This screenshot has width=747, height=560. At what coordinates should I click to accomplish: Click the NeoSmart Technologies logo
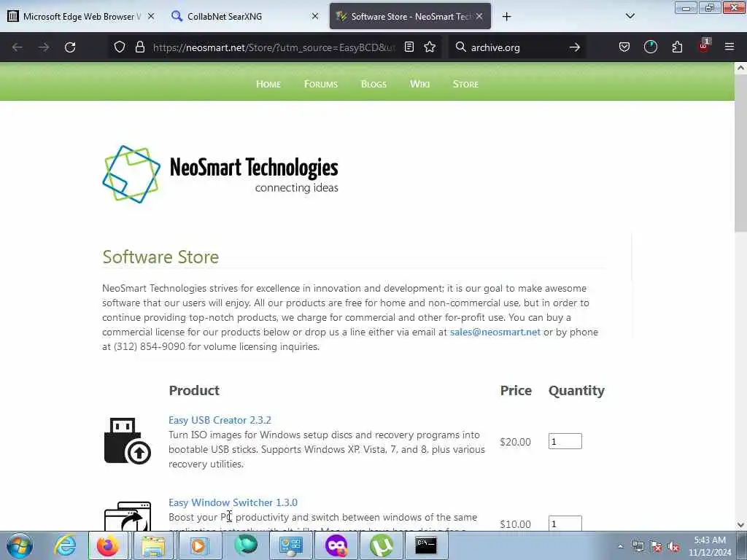tap(220, 174)
